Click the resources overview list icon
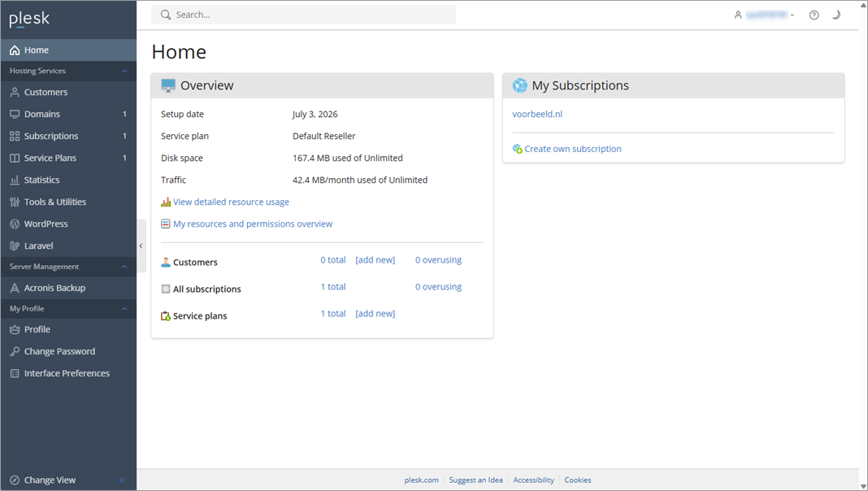 click(166, 224)
